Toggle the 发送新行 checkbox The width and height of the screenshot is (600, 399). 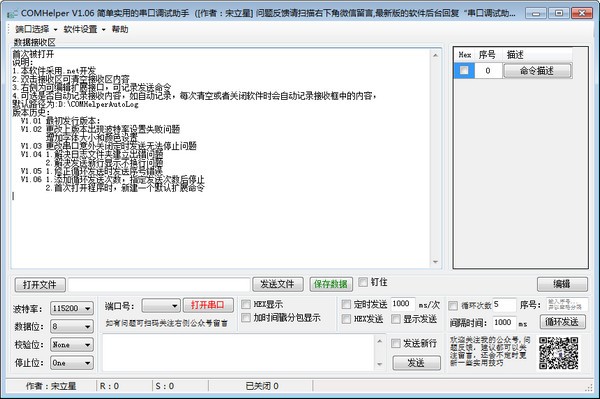(x=396, y=344)
